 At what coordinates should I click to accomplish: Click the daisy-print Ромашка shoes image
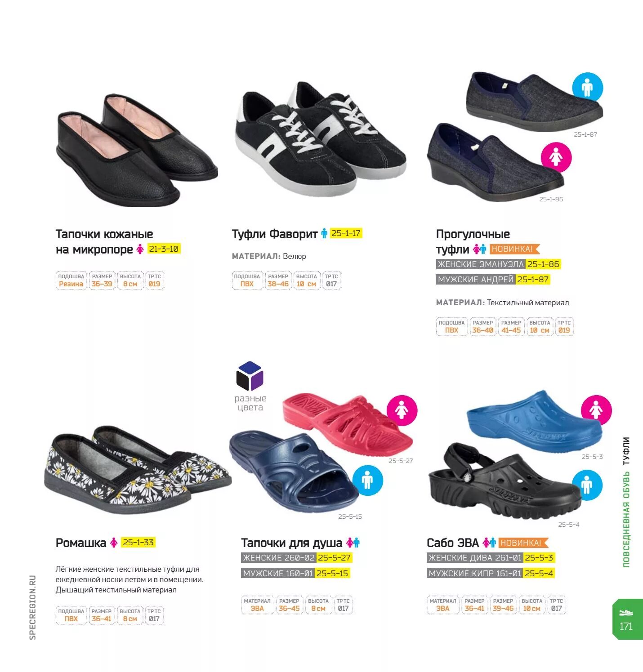(x=138, y=470)
